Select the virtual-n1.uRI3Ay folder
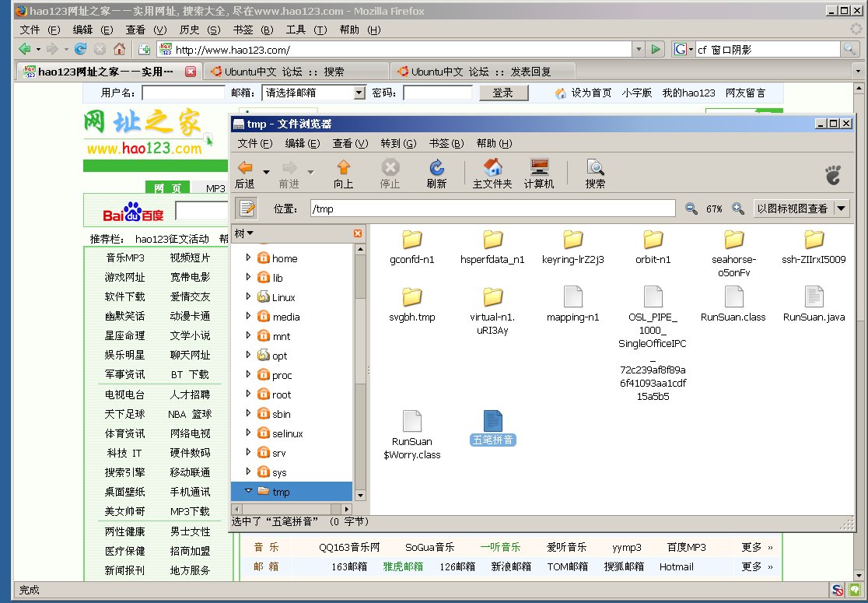This screenshot has width=868, height=603. pos(492,296)
